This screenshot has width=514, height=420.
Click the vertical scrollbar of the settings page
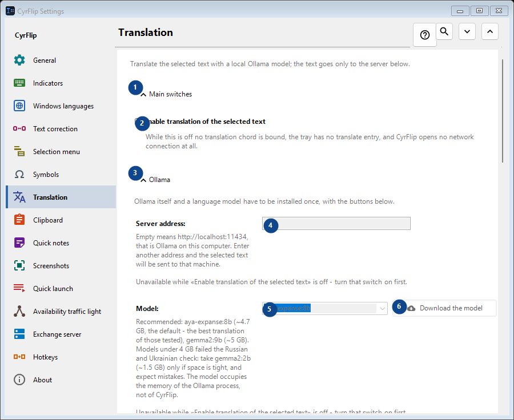503,111
